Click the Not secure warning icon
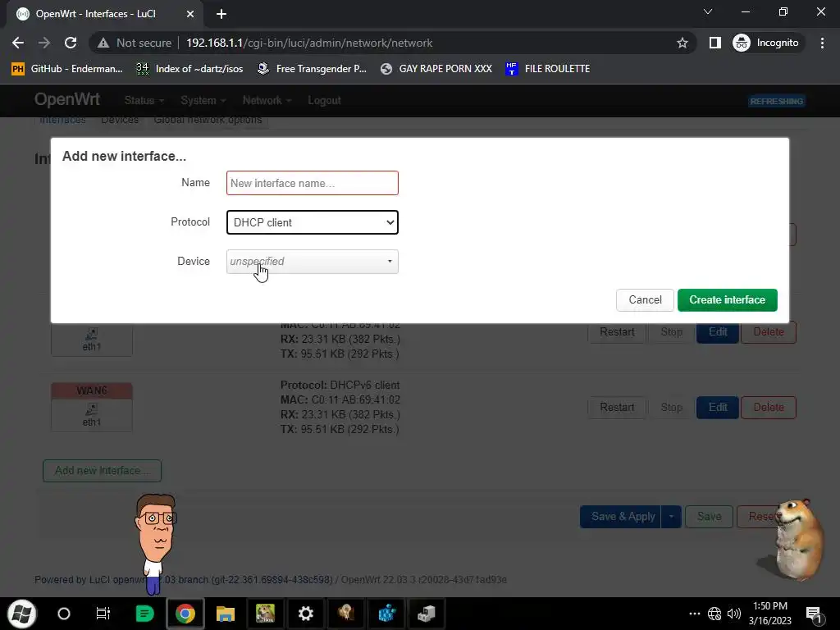840x630 pixels. pos(103,43)
